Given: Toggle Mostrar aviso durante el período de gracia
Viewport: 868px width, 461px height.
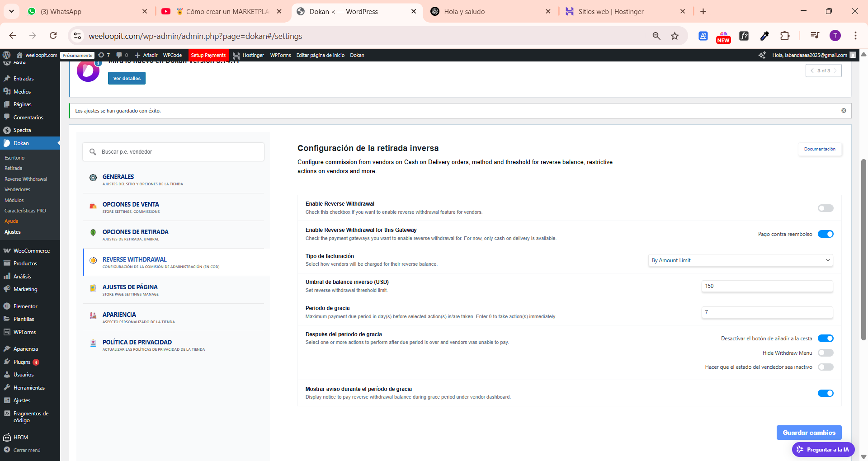Looking at the screenshot, I should tap(826, 393).
